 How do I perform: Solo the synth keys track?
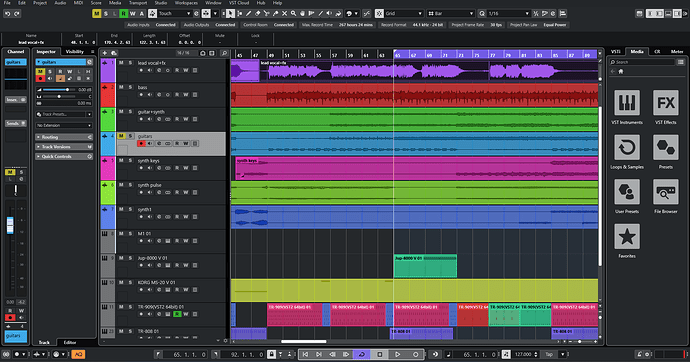(130, 161)
